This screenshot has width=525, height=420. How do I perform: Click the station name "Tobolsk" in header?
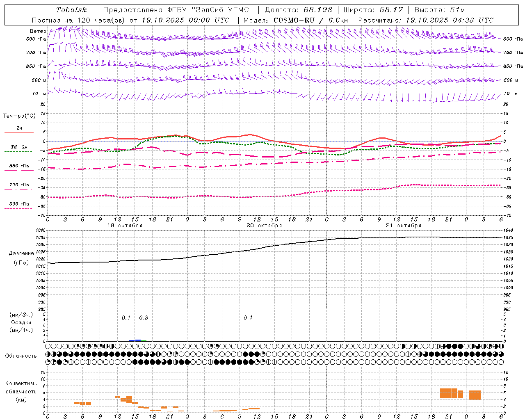pyautogui.click(x=71, y=10)
